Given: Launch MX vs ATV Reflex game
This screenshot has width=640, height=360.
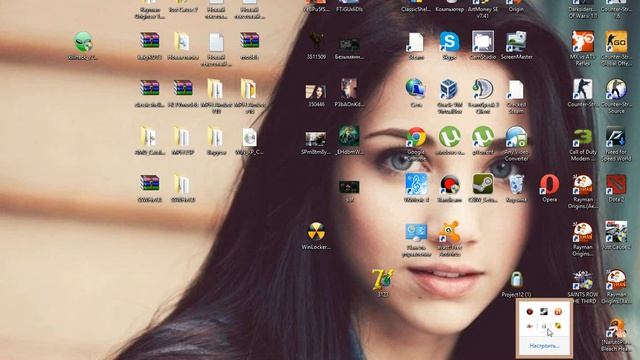Looking at the screenshot, I should [x=582, y=42].
